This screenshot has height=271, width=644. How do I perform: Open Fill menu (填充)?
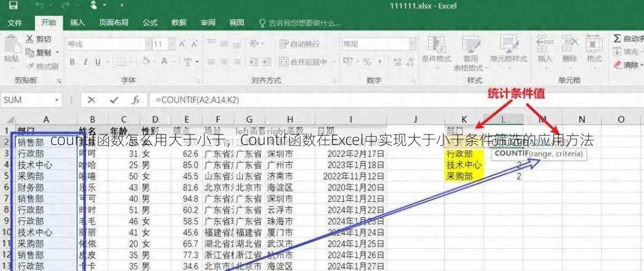pyautogui.click(x=629, y=52)
